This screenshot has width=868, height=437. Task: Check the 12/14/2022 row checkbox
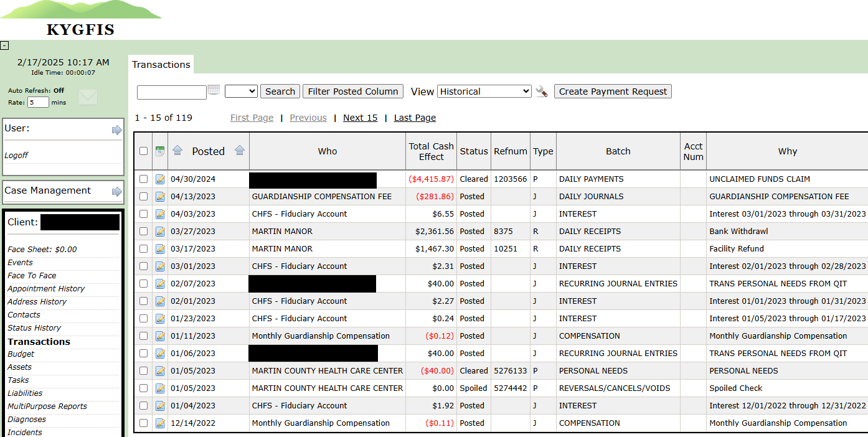(144, 423)
